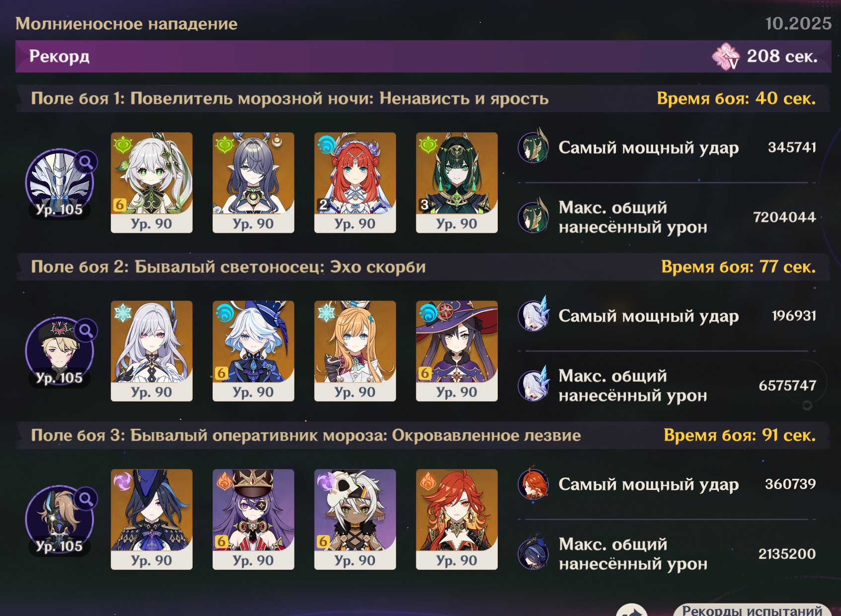Select Nilou's red-haired character card
Image resolution: width=841 pixels, height=616 pixels.
pyautogui.click(x=355, y=183)
